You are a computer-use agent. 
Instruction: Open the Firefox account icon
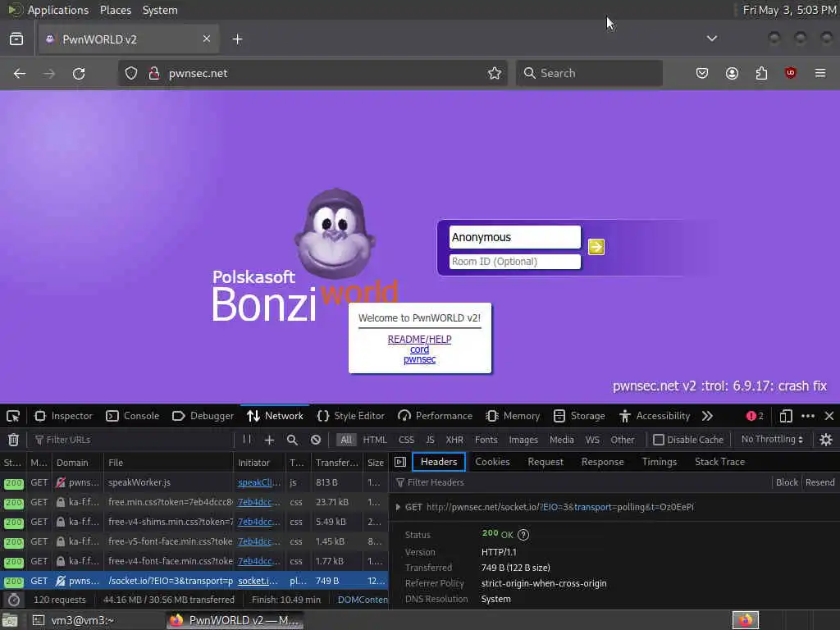pyautogui.click(x=732, y=73)
